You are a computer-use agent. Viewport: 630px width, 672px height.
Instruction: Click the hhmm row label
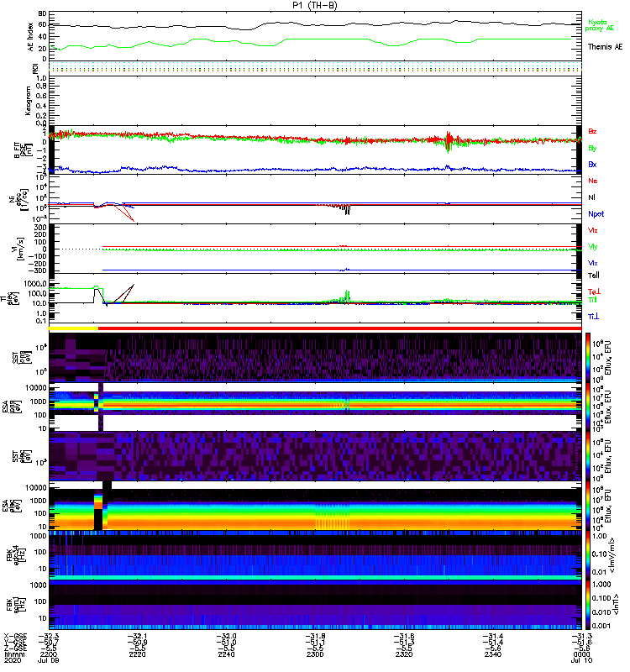[14, 654]
